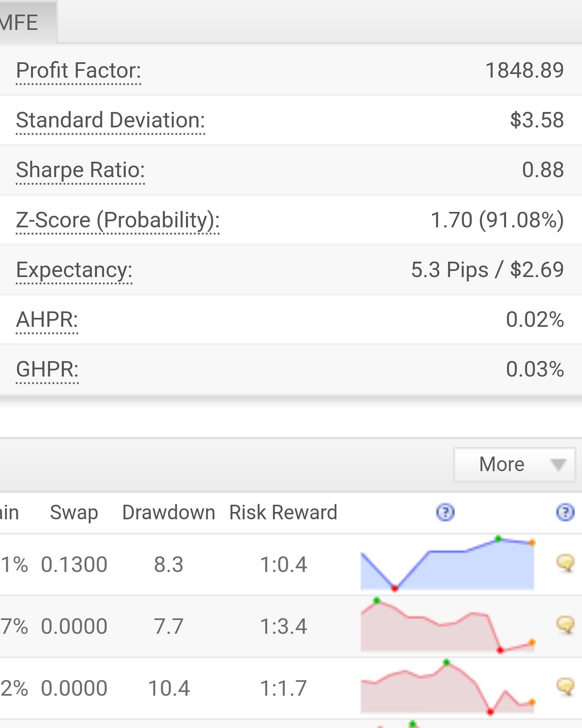582x728 pixels.
Task: Click the Standard Deviation label
Action: click(x=110, y=120)
